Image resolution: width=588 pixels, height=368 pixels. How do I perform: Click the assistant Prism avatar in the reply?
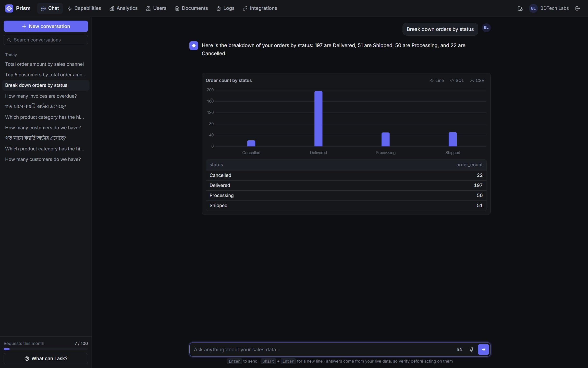[x=194, y=46]
